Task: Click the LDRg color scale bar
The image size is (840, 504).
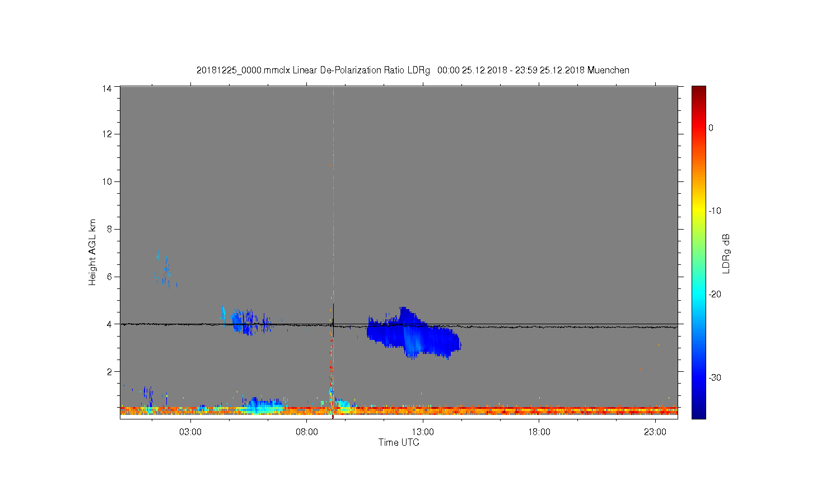Action: (x=699, y=252)
